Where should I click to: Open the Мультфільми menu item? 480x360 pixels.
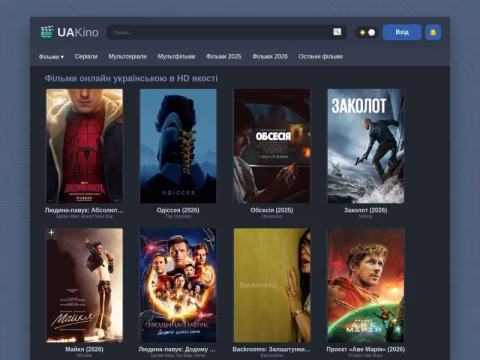click(x=176, y=57)
